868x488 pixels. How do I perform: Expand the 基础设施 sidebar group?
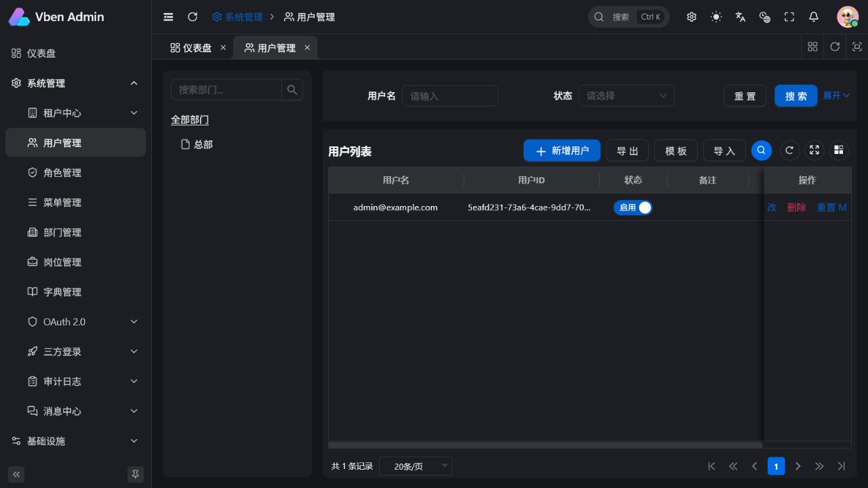pyautogui.click(x=75, y=441)
